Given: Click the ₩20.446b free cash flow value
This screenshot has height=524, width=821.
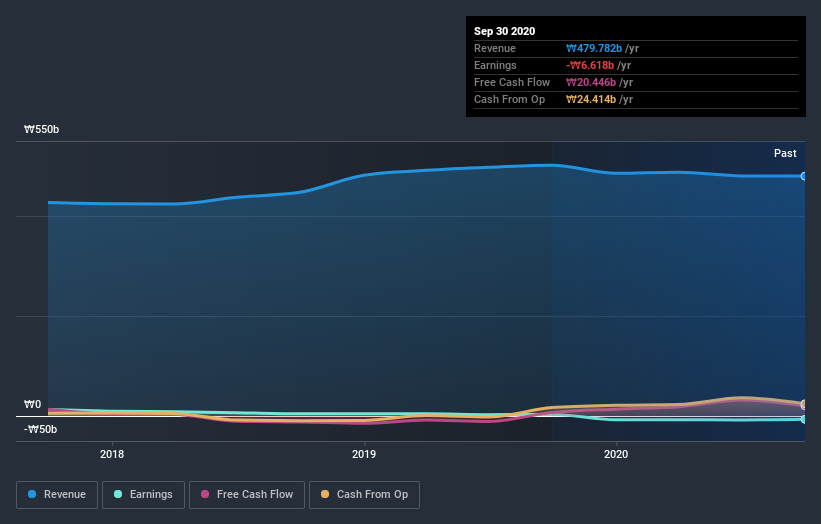Looking at the screenshot, I should click(x=591, y=82).
